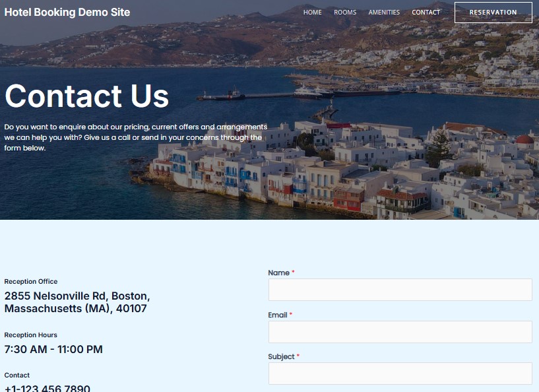
Task: Click the Subject input field
Action: (400, 374)
